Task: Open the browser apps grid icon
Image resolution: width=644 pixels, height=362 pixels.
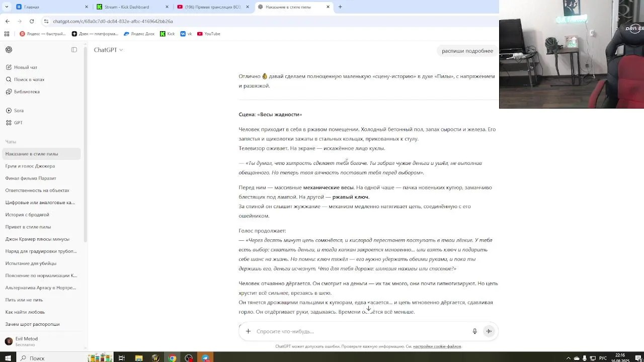Action: coord(7,34)
